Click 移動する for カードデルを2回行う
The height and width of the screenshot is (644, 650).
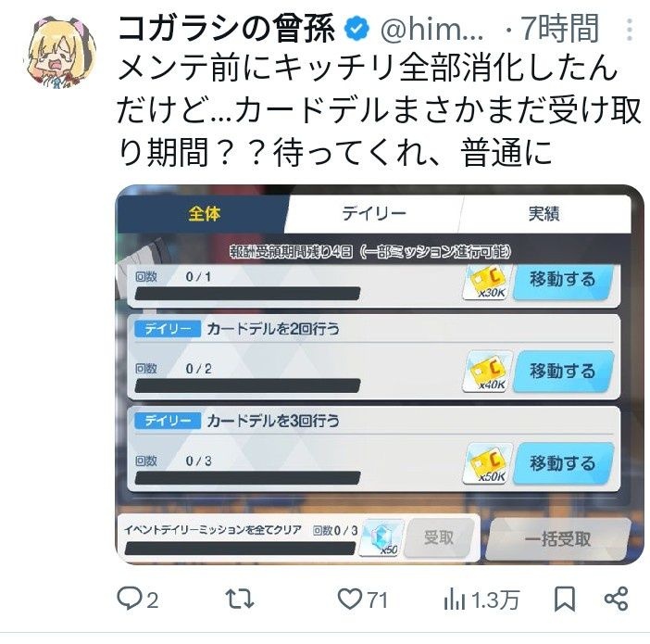(x=563, y=371)
